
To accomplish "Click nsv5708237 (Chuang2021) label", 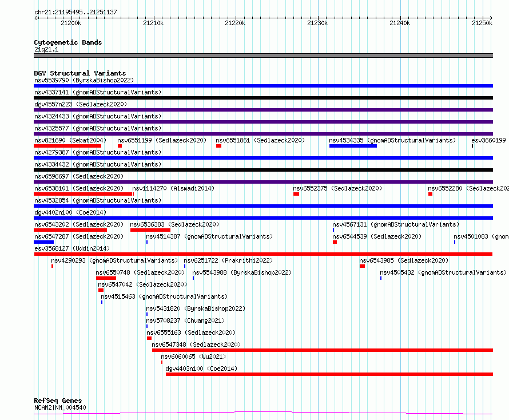I will pyautogui.click(x=185, y=320).
